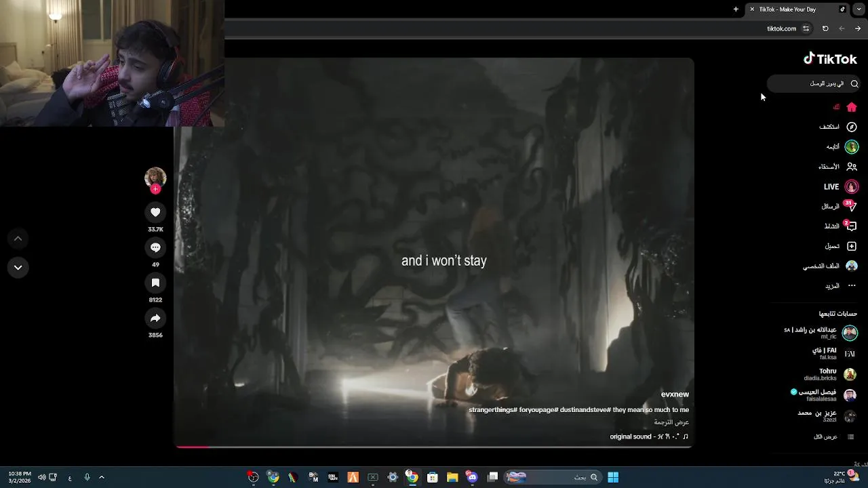Open the Friends (الأصدقاء) page
Image resolution: width=868 pixels, height=488 pixels.
point(838,167)
